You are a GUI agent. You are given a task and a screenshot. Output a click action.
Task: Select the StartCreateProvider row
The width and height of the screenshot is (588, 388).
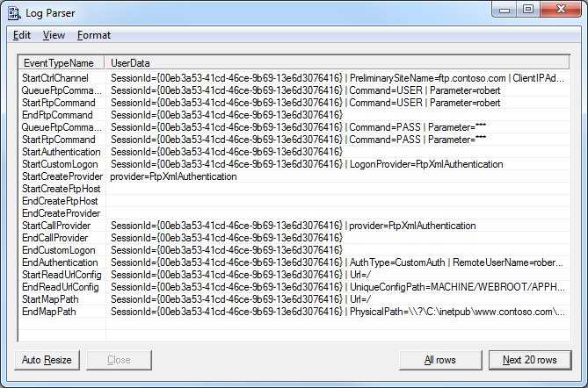click(62, 176)
